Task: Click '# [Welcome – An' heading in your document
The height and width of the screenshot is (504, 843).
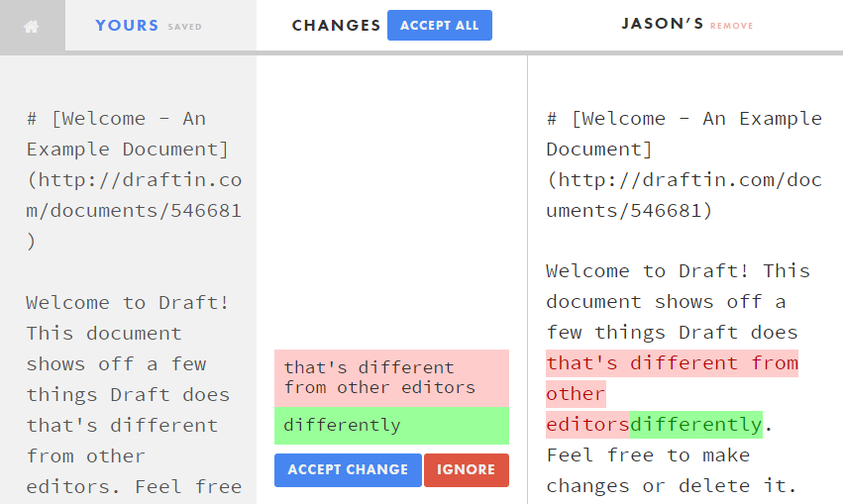Action: click(116, 118)
